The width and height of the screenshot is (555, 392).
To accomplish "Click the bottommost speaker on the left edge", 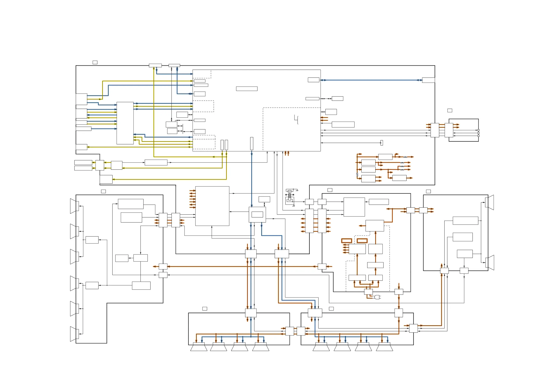I will point(74,334).
